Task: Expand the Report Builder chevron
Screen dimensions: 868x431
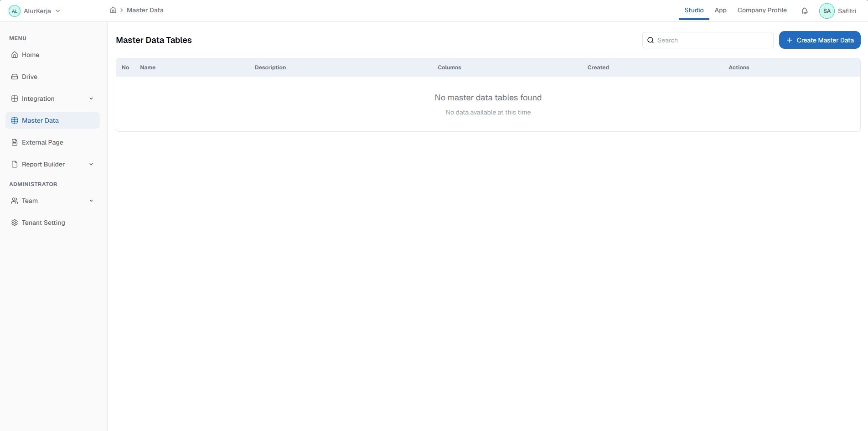Action: tap(91, 164)
